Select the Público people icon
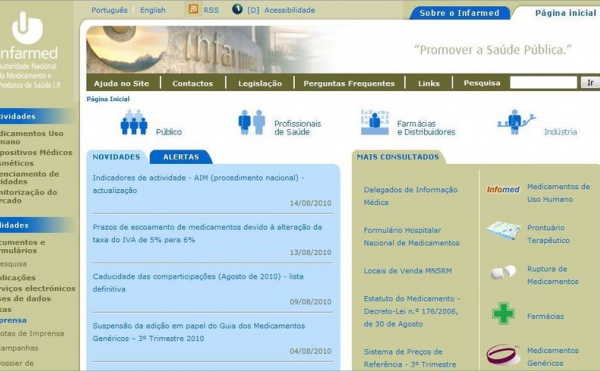The height and width of the screenshot is (372, 600). [134, 122]
